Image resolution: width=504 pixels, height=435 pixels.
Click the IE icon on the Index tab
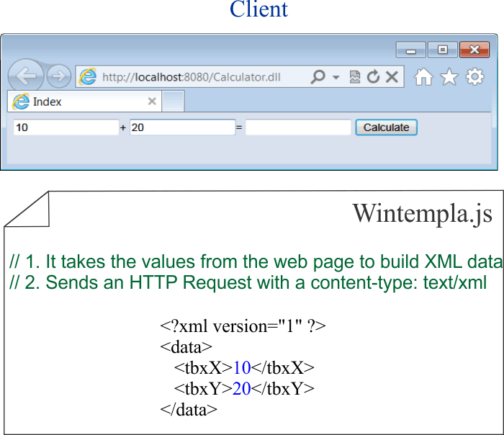point(21,102)
